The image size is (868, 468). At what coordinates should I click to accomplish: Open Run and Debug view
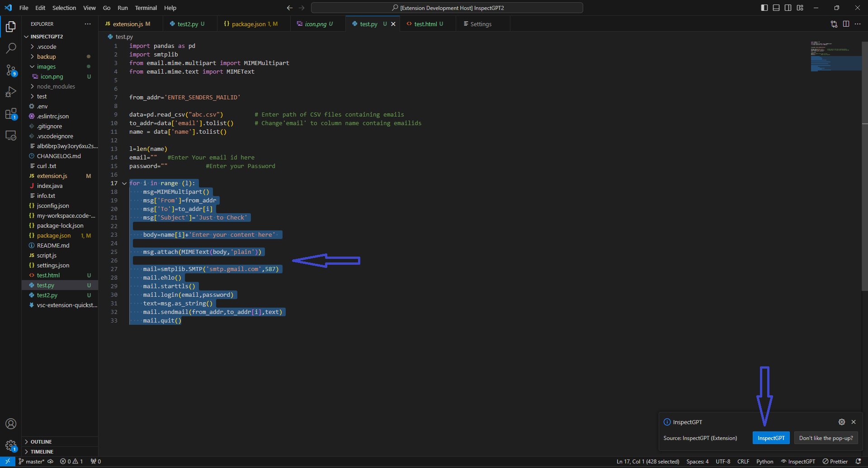11,92
